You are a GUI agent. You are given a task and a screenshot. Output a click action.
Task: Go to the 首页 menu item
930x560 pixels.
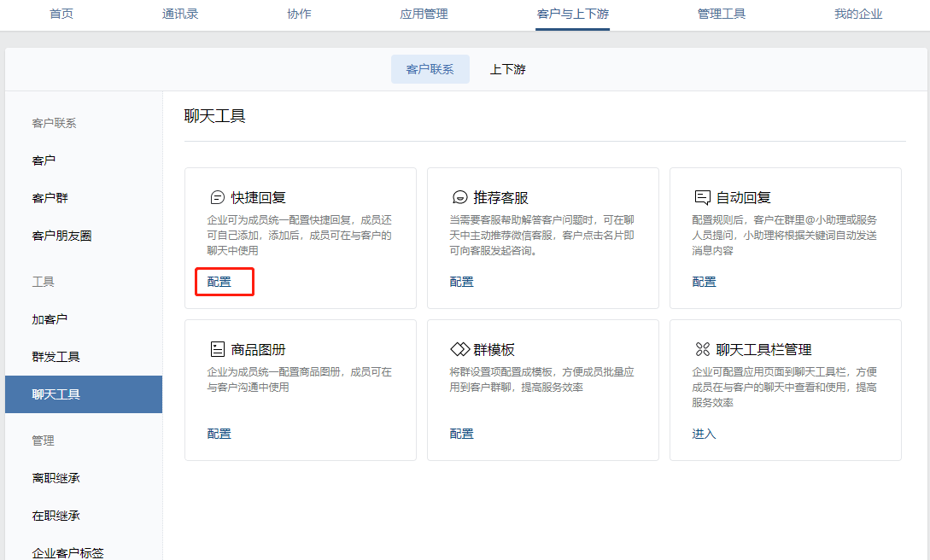pyautogui.click(x=61, y=15)
